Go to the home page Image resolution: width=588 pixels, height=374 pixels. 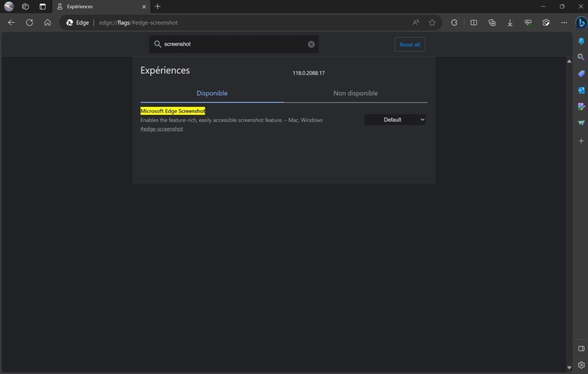point(48,22)
